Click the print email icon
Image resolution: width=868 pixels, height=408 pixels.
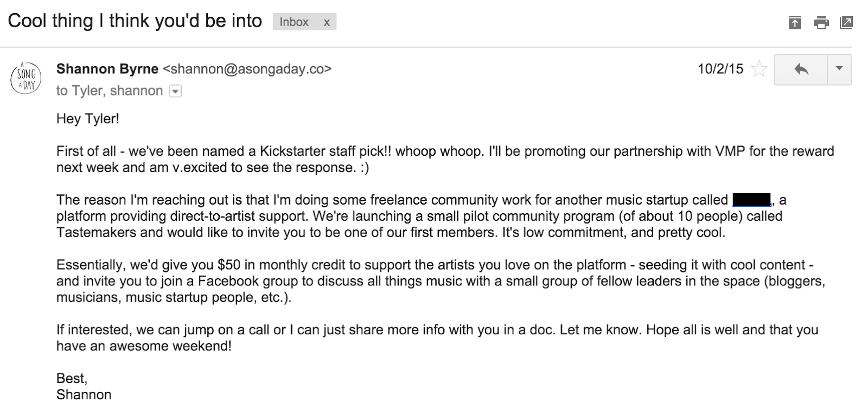pyautogui.click(x=821, y=23)
